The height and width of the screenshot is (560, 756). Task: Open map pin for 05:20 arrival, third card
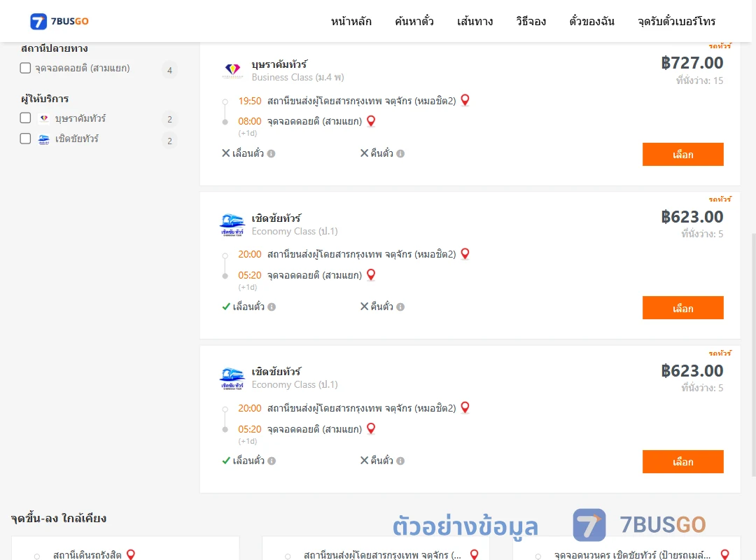pos(371,428)
